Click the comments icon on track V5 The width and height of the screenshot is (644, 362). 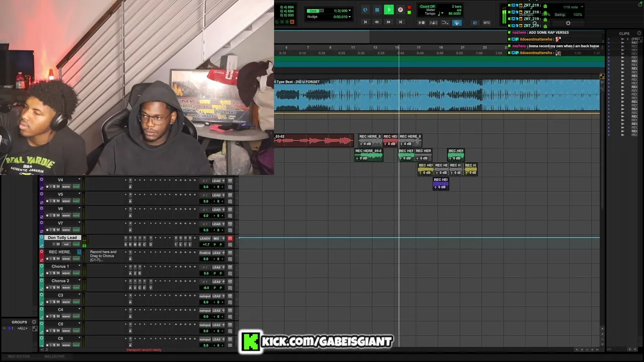[x=230, y=202]
